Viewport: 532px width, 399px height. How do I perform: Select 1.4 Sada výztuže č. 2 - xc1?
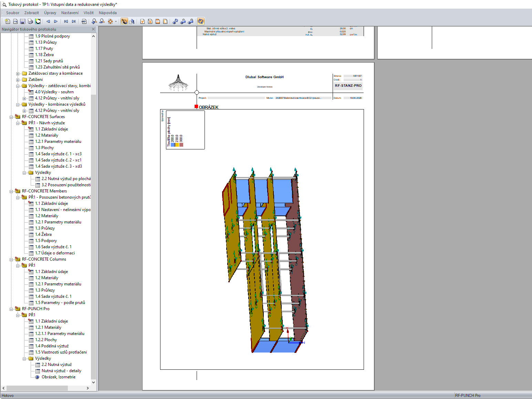point(58,160)
